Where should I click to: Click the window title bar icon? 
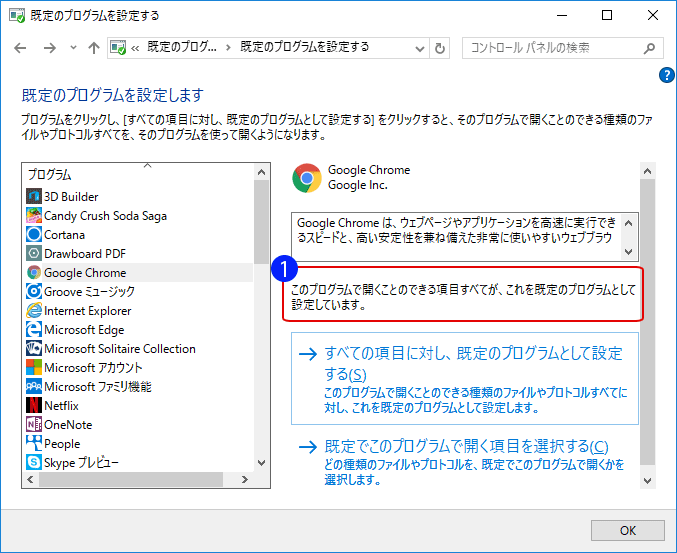pyautogui.click(x=17, y=16)
